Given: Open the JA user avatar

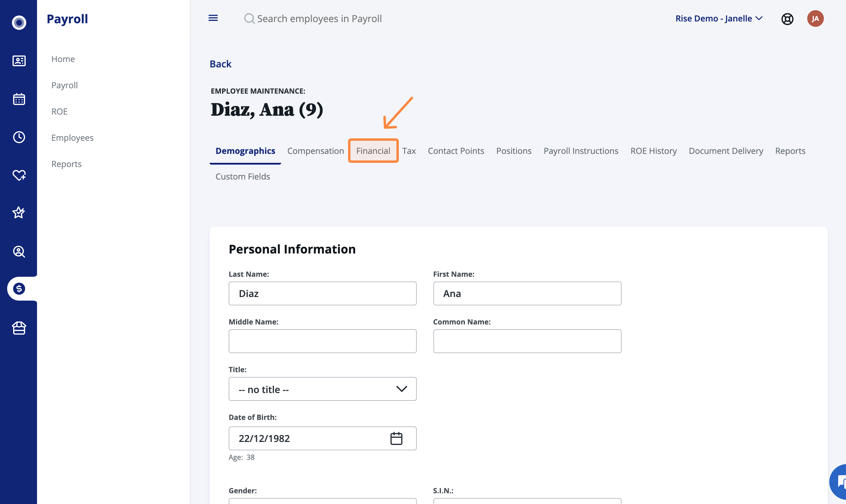Looking at the screenshot, I should click(815, 19).
